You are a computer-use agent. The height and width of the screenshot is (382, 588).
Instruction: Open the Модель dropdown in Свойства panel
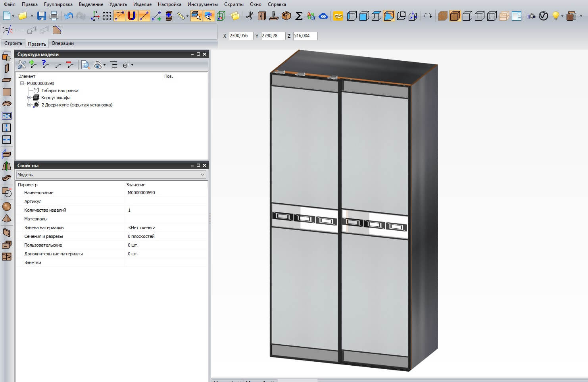point(202,175)
